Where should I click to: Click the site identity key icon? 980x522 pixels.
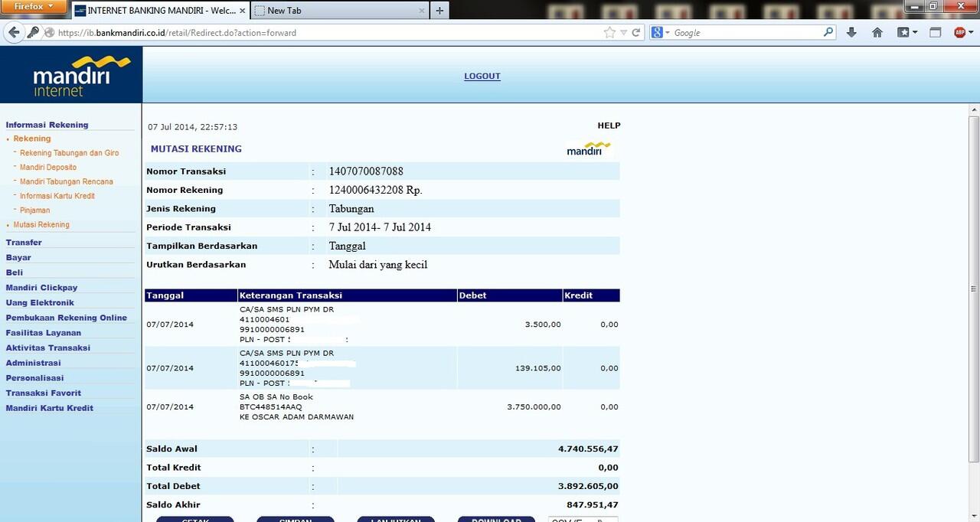(x=33, y=32)
